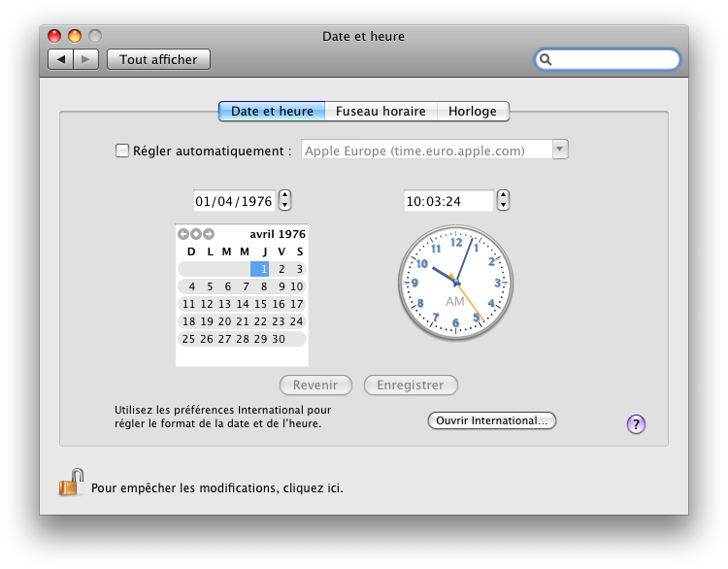Screen dimensions: 728x569
Task: Click the red close window button
Action: pos(54,36)
